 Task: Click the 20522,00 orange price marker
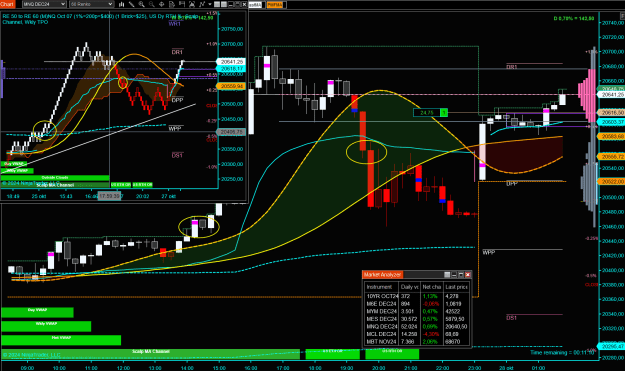[613, 181]
